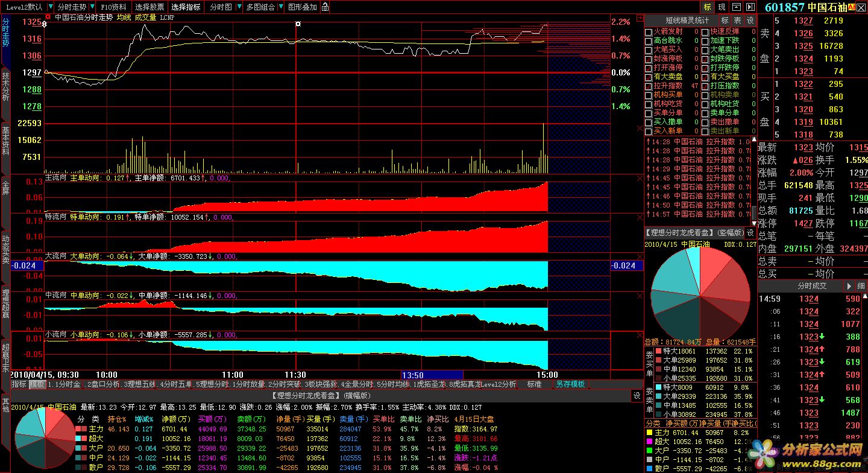Click the yellow 主力 swatch in bottom-right table
This screenshot has height=473, width=868.
click(649, 433)
